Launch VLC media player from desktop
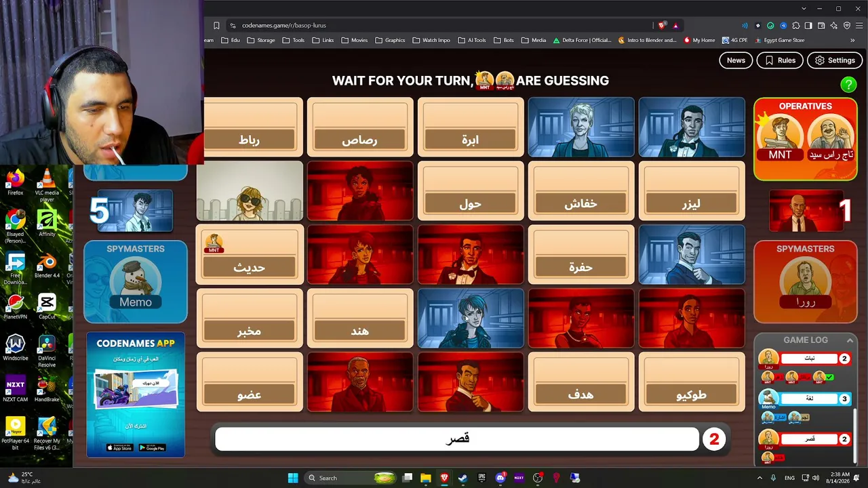 [x=47, y=185]
